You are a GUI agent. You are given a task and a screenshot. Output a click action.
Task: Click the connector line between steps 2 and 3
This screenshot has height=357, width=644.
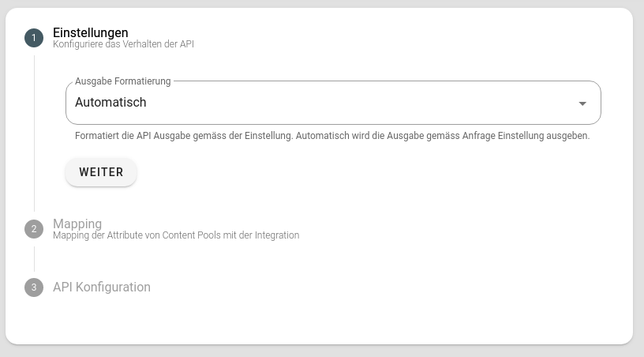pos(34,258)
